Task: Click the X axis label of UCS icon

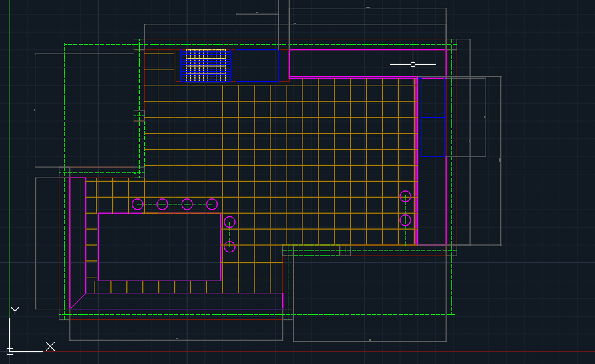Action: click(x=50, y=346)
